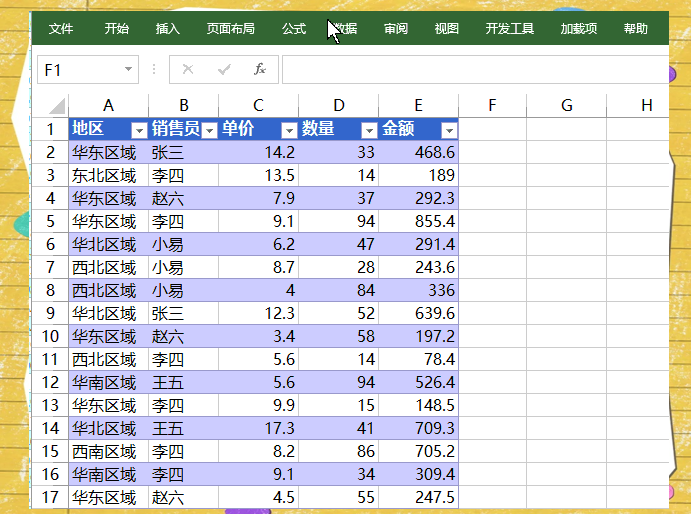Expand the Name Box dropdown arrow
This screenshot has height=514, width=691.
[x=128, y=69]
